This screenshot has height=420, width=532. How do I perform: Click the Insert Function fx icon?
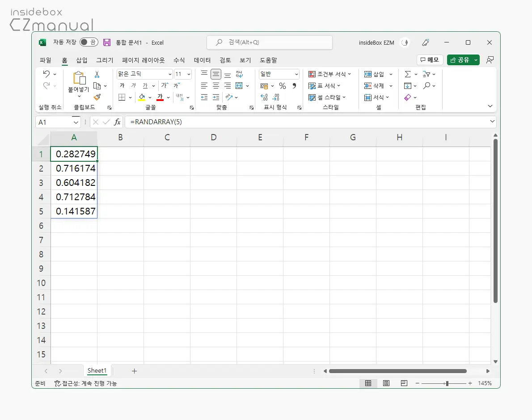click(117, 122)
